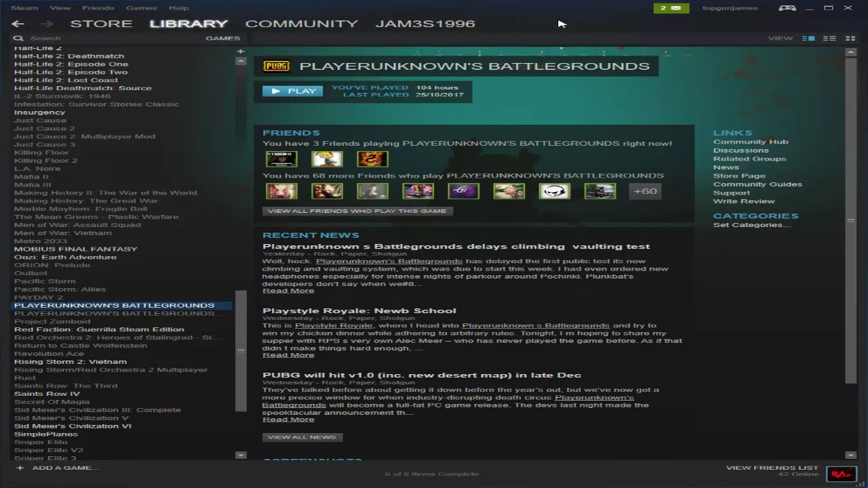Screen dimensions: 868x488
Task: Click the View All News button
Action: 302,437
